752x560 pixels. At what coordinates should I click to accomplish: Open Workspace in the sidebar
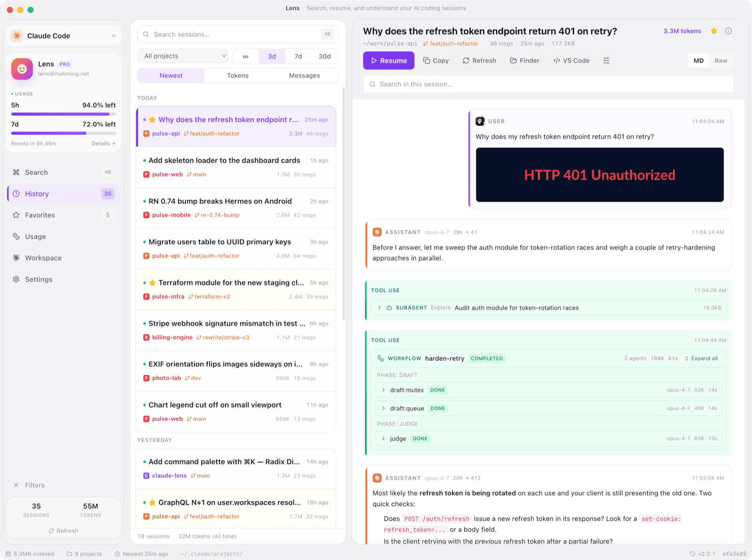(63, 258)
